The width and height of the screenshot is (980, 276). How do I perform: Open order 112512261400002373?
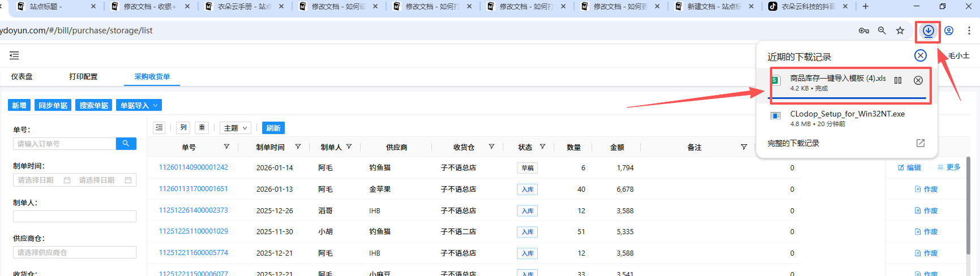[x=193, y=210]
